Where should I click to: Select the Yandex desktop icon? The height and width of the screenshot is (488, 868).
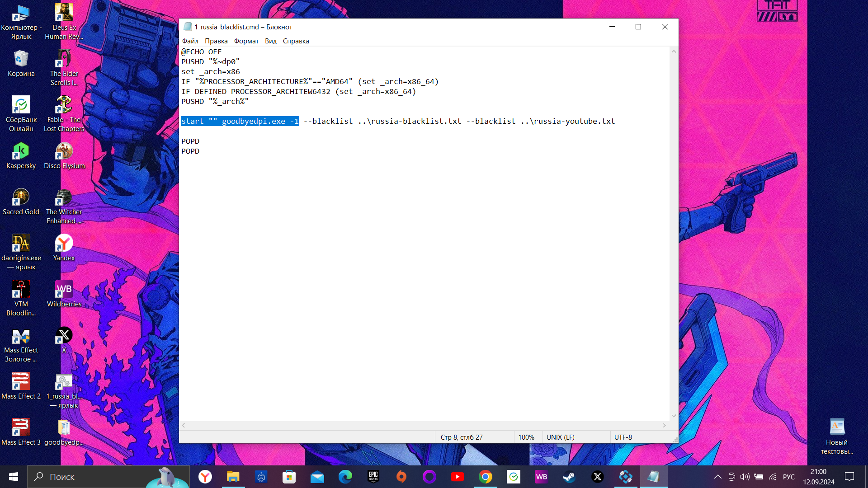64,249
